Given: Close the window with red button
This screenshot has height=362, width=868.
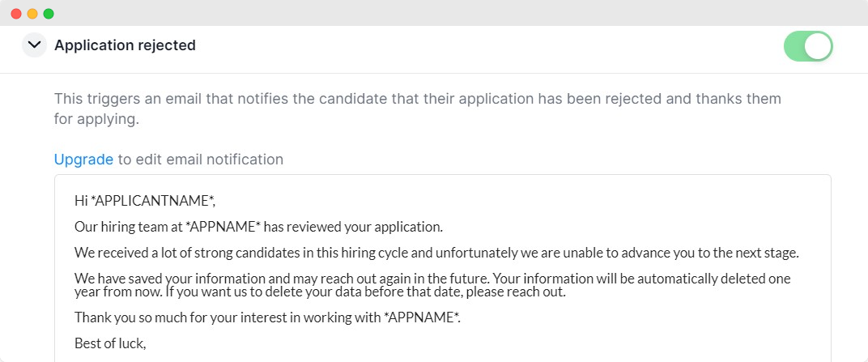Looking at the screenshot, I should click(16, 14).
